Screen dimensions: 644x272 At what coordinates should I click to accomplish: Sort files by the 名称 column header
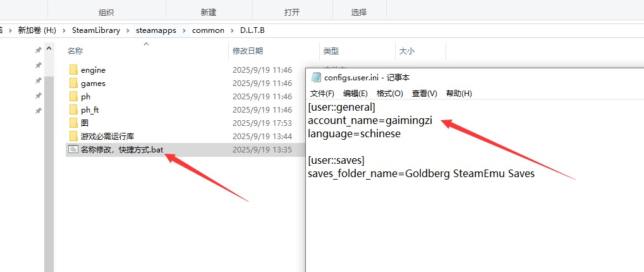click(75, 51)
